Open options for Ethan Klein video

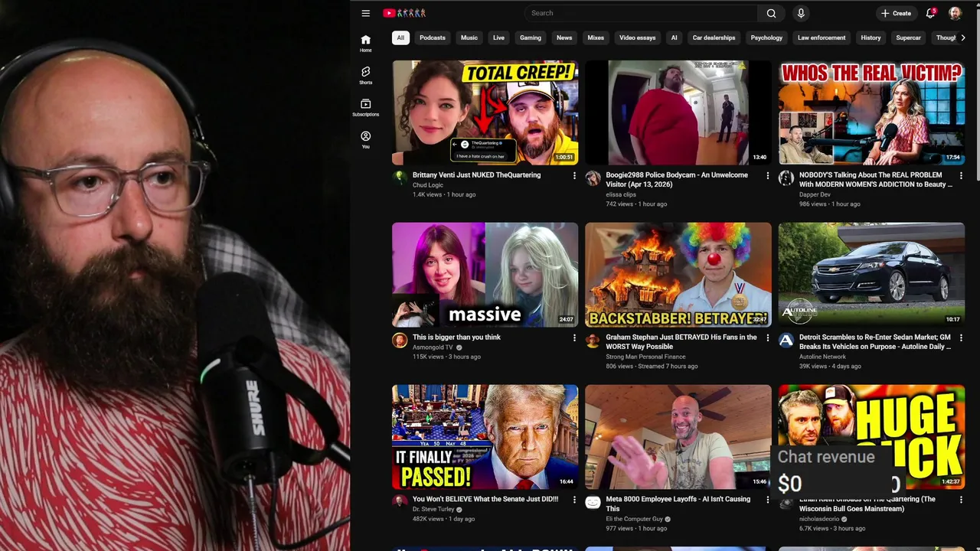tap(961, 500)
